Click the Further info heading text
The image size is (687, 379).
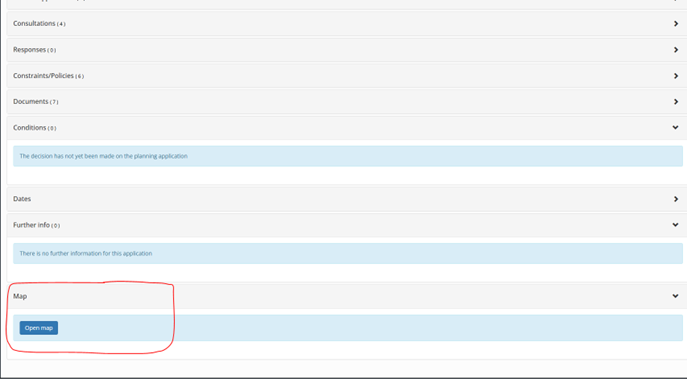click(31, 225)
